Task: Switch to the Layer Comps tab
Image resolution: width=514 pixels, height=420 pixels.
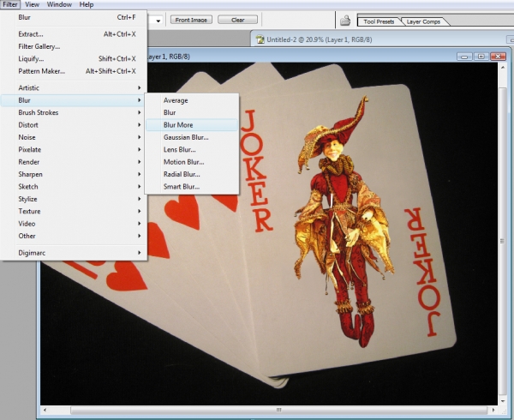Action: tap(423, 21)
